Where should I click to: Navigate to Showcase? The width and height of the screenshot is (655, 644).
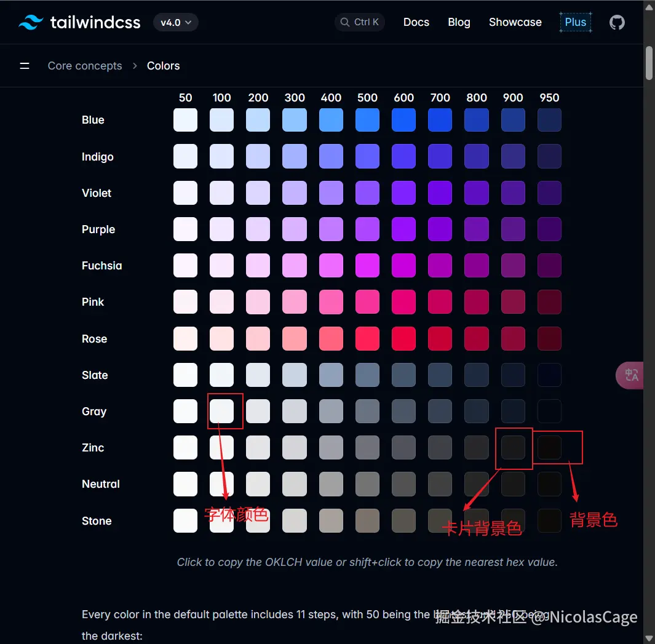[515, 22]
